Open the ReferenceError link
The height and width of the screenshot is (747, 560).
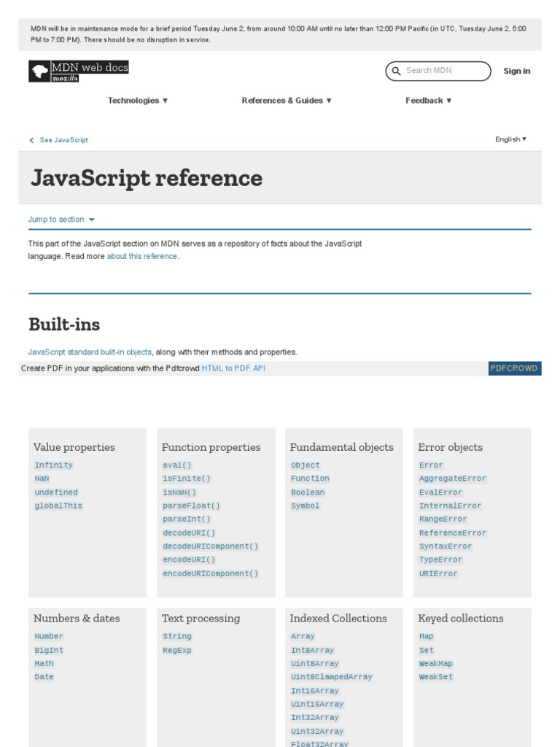tap(452, 533)
